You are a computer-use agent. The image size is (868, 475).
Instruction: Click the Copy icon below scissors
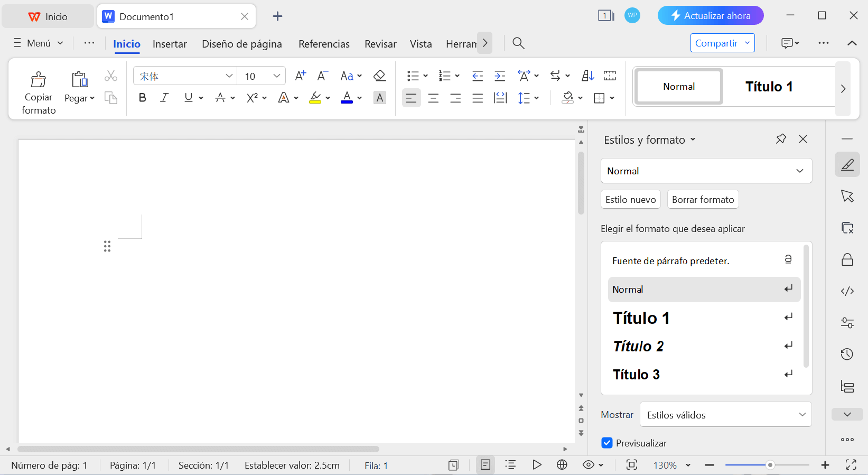110,98
